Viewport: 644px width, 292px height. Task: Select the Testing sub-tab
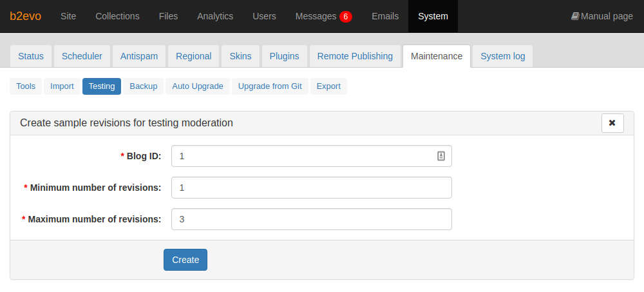(102, 86)
